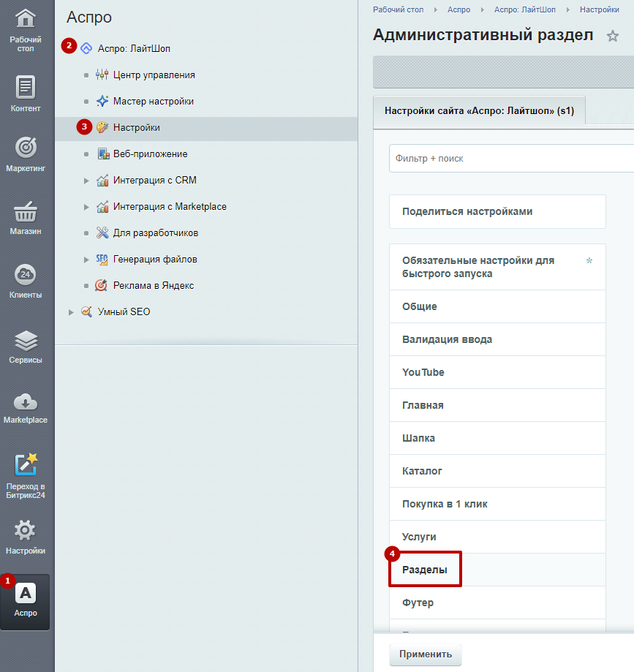Select Веб-приложение tree item
The image size is (634, 672).
click(x=151, y=154)
